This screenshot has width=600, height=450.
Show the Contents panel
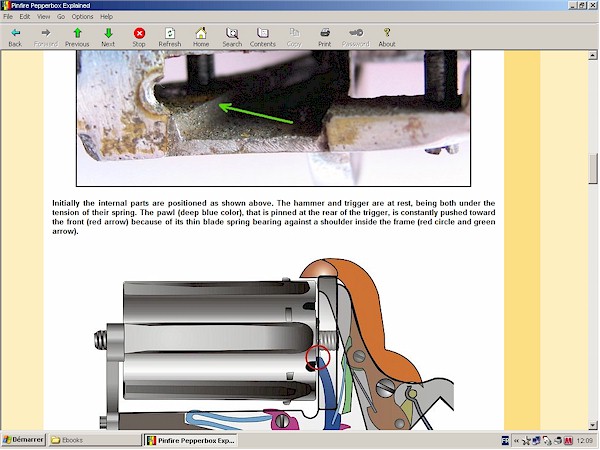click(263, 37)
